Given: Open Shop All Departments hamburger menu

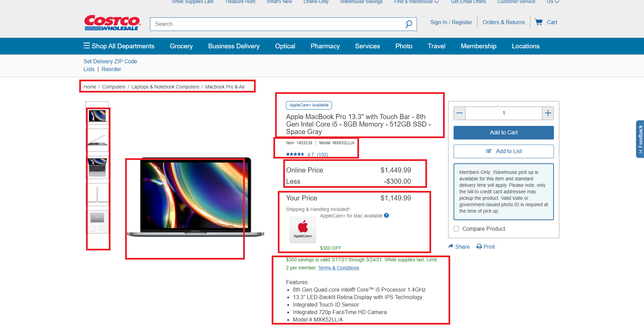Looking at the screenshot, I should click(119, 46).
